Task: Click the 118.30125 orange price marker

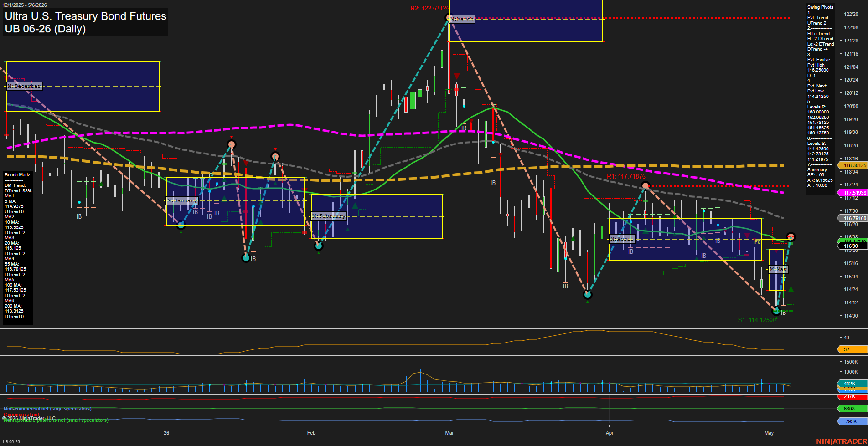Action: click(x=852, y=166)
